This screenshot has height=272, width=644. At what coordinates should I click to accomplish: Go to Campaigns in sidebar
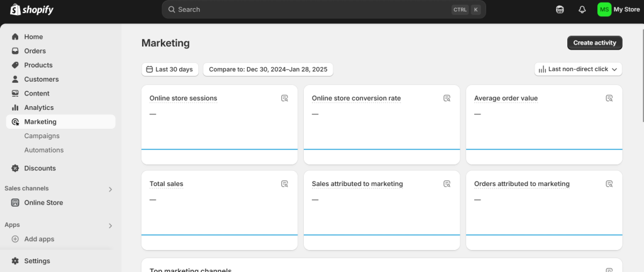point(42,136)
